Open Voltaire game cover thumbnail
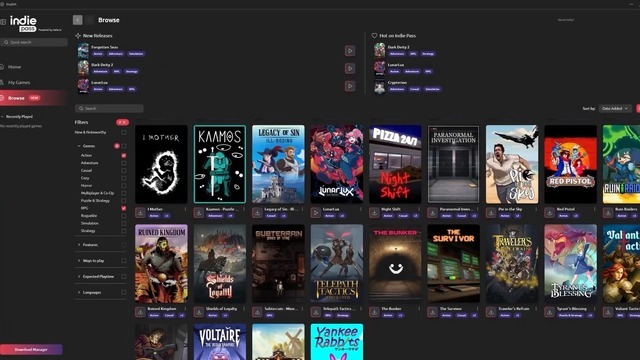Viewport: 640px width, 360px height. pos(220,342)
